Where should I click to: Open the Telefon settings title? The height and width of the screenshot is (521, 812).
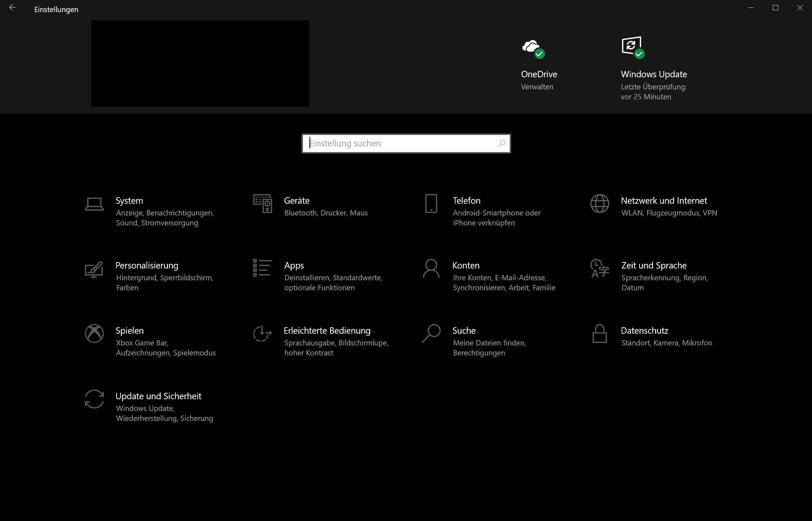(x=467, y=201)
